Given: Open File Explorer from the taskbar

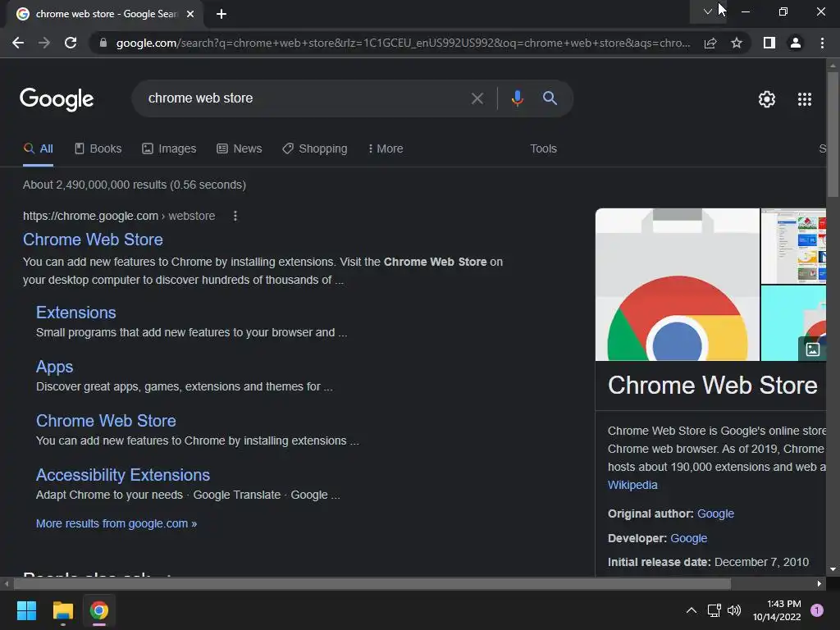Looking at the screenshot, I should tap(62, 610).
